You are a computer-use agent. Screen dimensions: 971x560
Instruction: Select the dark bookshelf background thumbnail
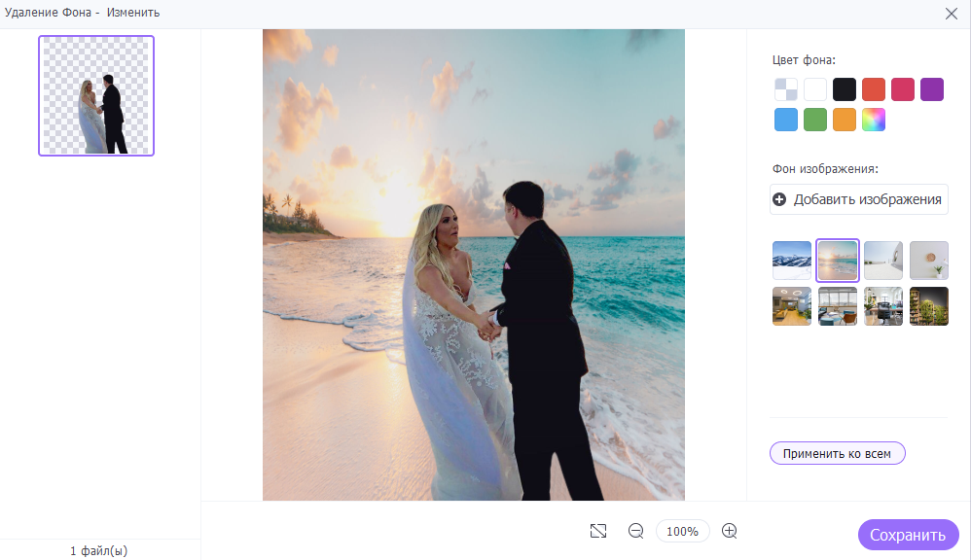point(929,306)
